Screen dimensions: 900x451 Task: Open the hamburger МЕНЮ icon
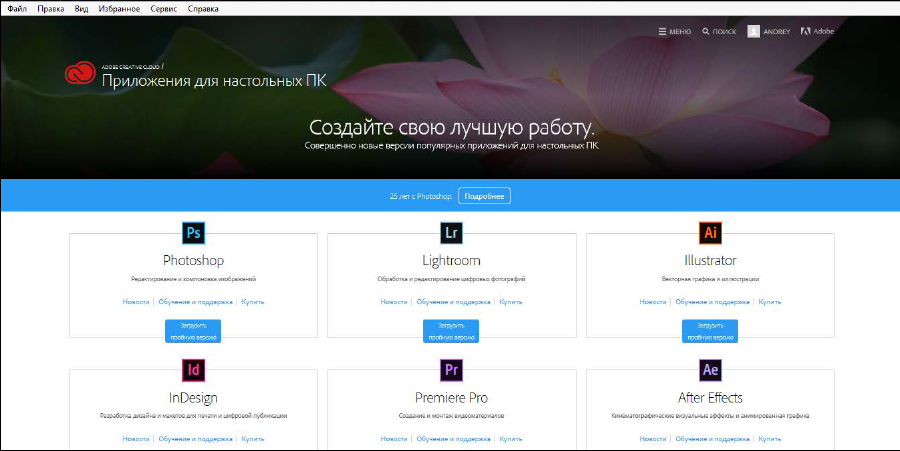(662, 32)
